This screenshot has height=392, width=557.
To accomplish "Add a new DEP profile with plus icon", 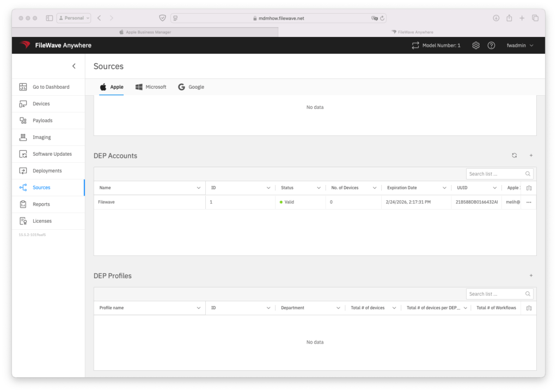I will [531, 275].
